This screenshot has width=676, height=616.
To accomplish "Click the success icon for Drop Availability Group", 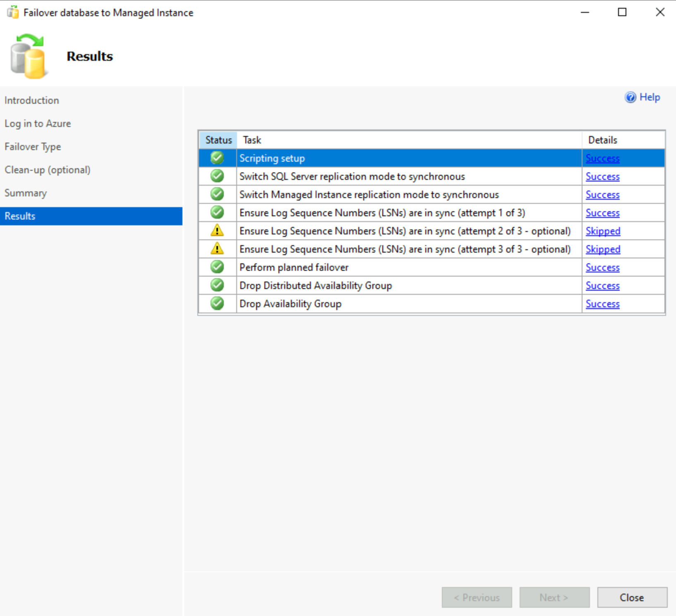I will [217, 303].
